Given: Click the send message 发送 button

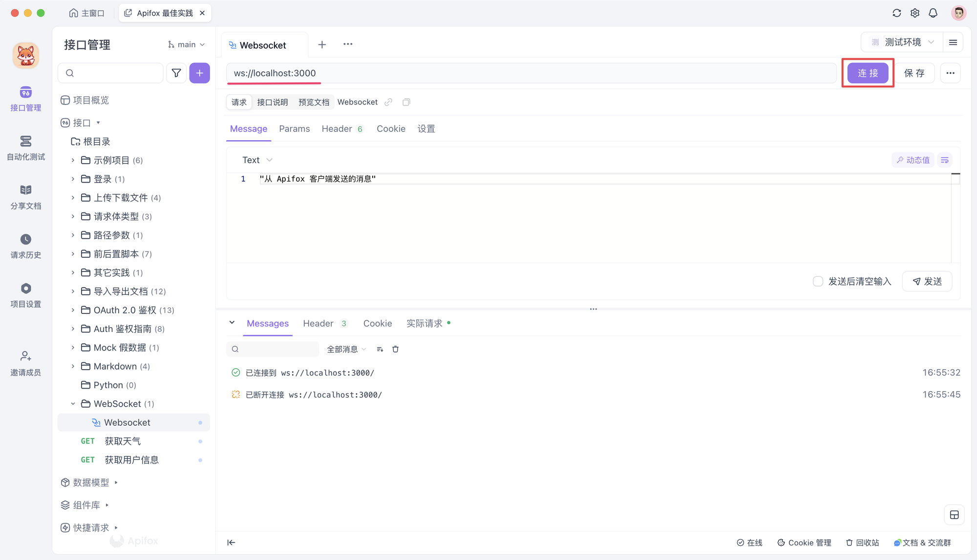Looking at the screenshot, I should pos(929,281).
